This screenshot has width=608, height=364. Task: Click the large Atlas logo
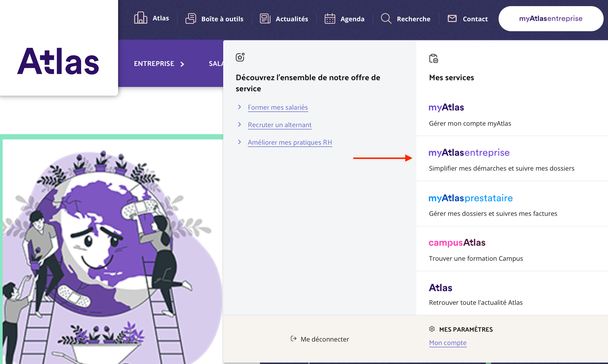point(58,61)
